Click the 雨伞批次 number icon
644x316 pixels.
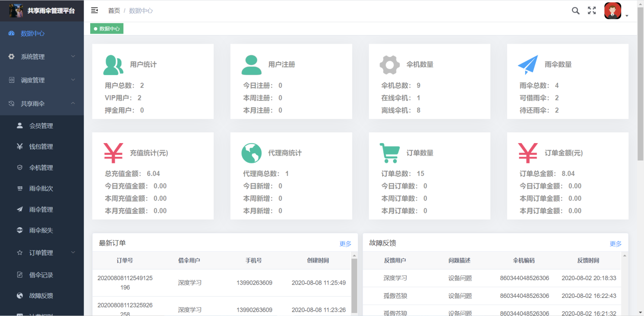[20, 188]
